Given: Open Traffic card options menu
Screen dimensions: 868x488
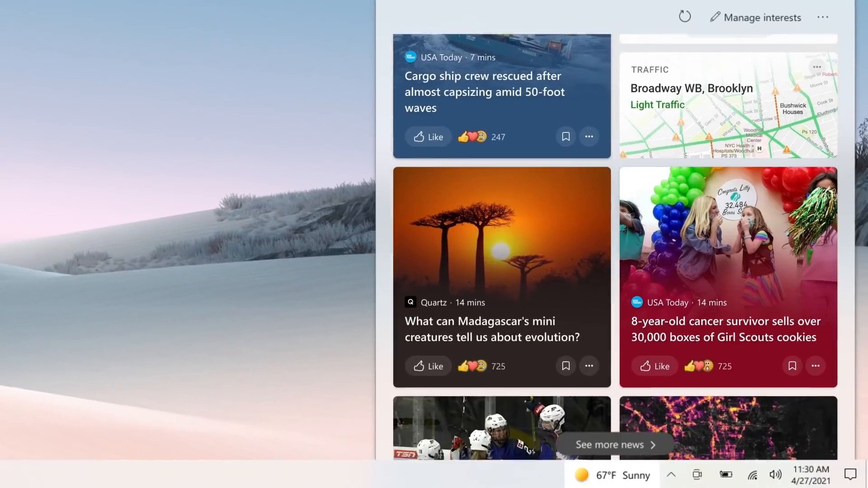Looking at the screenshot, I should click(x=816, y=67).
